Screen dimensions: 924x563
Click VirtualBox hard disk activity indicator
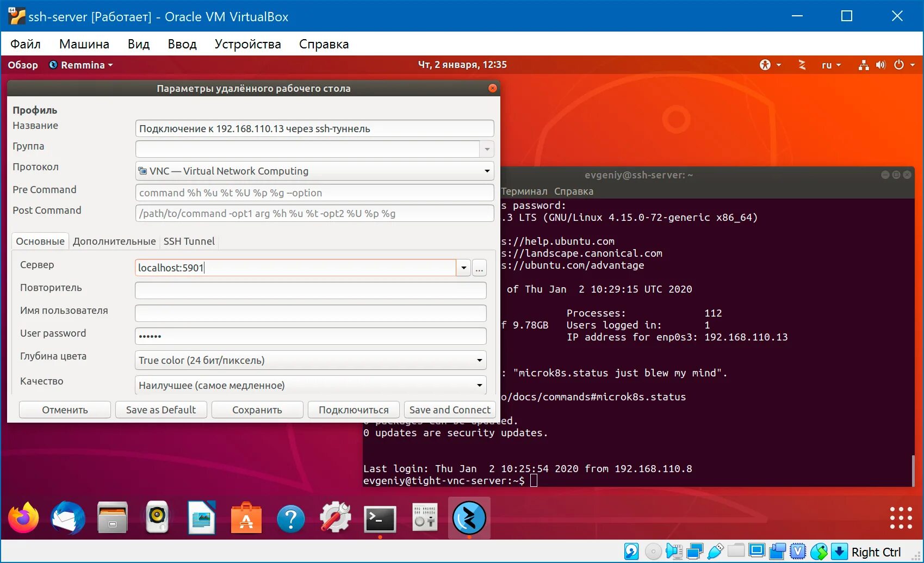coord(631,552)
